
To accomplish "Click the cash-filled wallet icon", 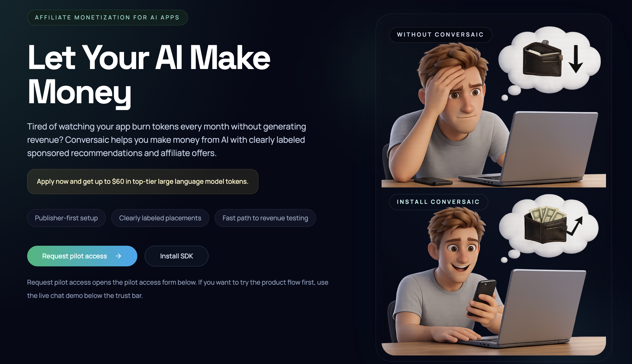I will [x=545, y=225].
